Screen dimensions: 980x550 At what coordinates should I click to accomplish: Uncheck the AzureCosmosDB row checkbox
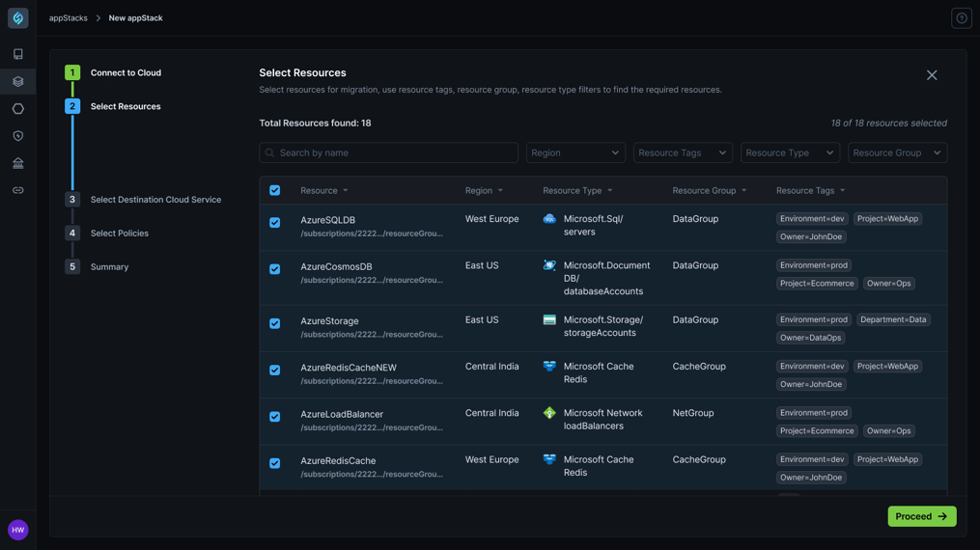click(275, 269)
